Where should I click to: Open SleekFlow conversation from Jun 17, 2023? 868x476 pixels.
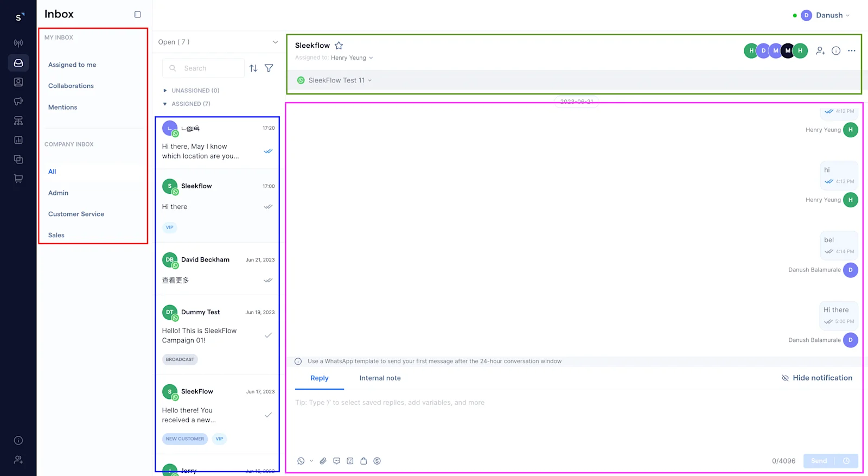pos(218,414)
